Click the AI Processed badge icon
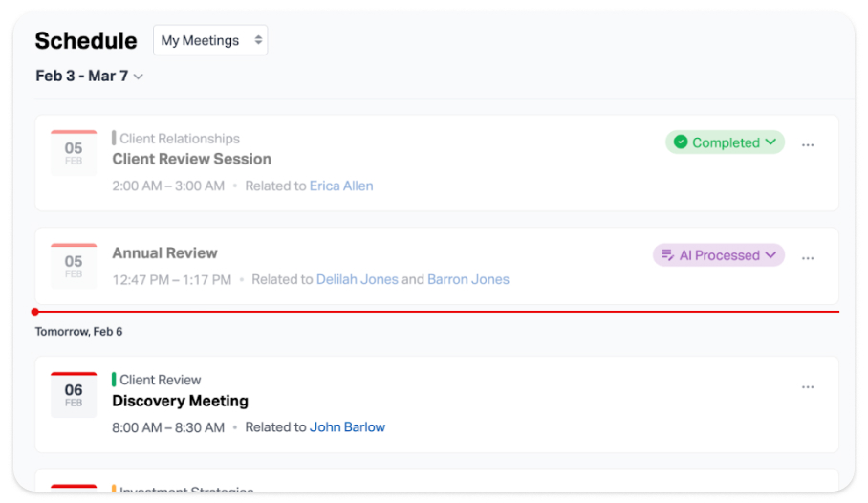This screenshot has width=868, height=503. click(x=667, y=255)
